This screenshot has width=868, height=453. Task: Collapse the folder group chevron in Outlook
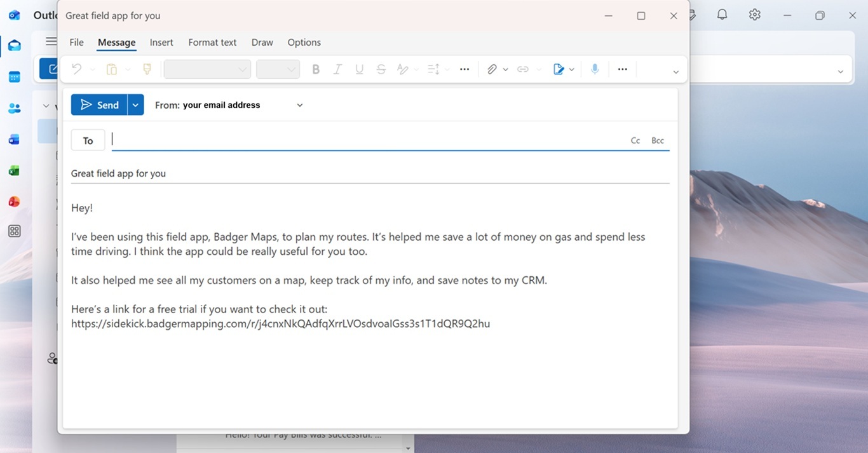tap(46, 106)
